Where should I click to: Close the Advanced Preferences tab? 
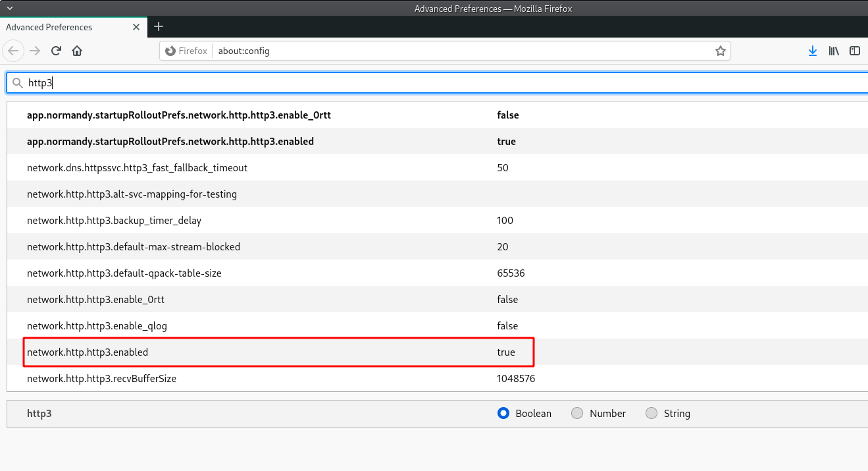pyautogui.click(x=136, y=27)
